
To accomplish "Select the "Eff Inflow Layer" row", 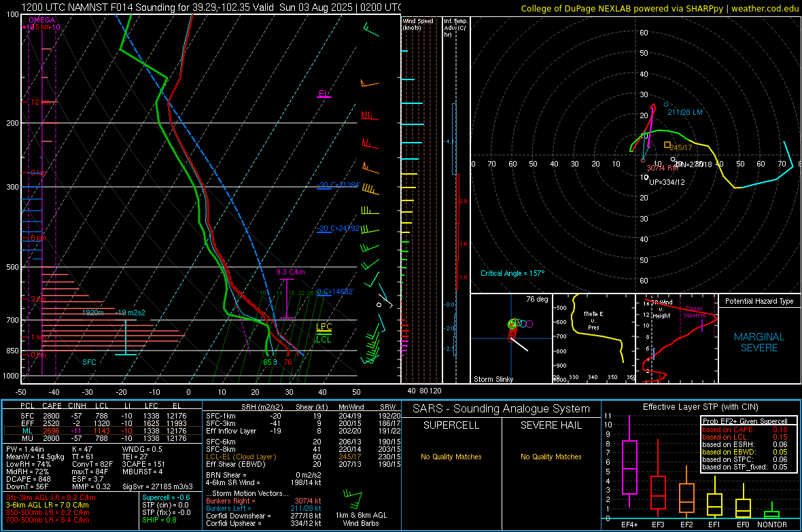I will (303, 431).
